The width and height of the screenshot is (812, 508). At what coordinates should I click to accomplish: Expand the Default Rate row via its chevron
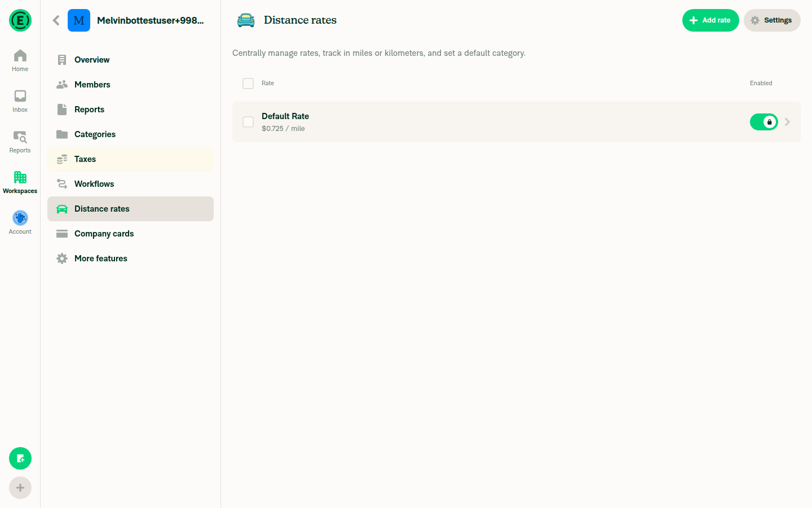[x=788, y=121]
